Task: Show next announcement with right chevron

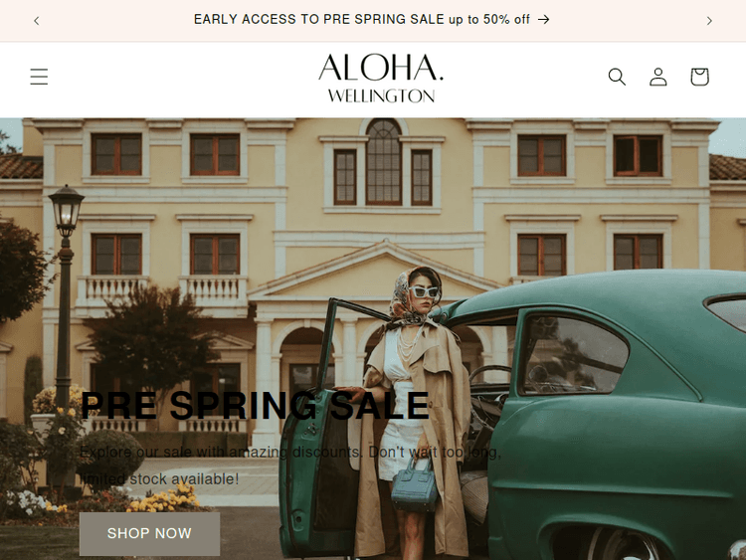Action: pyautogui.click(x=709, y=21)
